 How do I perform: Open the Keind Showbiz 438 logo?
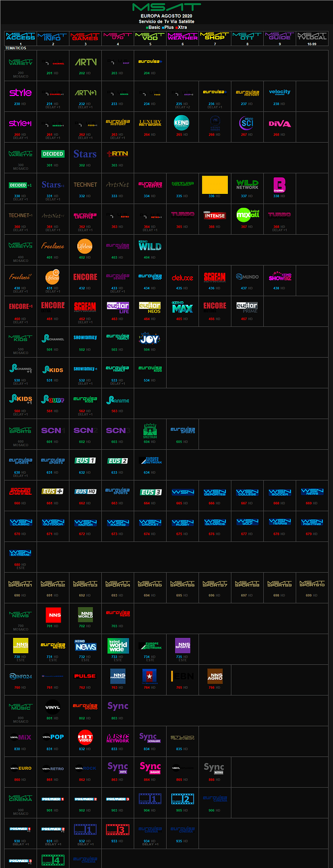tap(279, 276)
